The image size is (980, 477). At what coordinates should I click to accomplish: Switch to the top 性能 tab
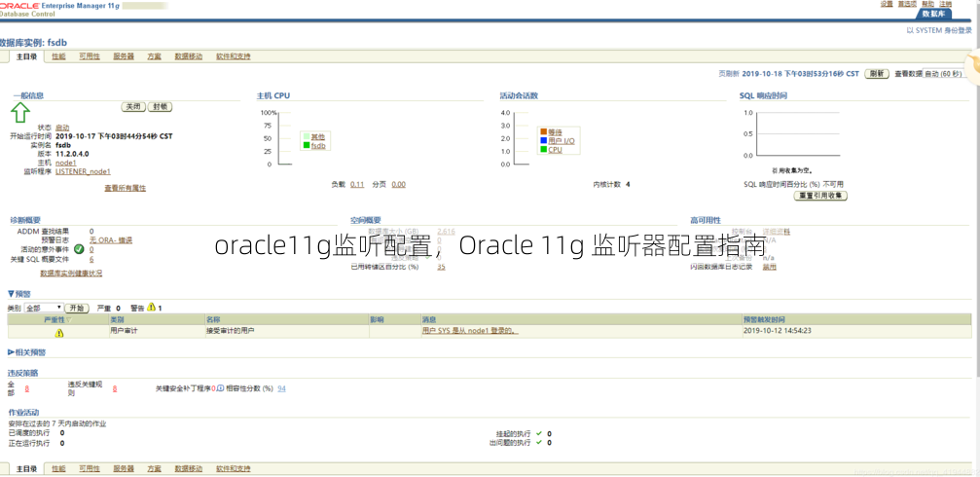pos(58,56)
